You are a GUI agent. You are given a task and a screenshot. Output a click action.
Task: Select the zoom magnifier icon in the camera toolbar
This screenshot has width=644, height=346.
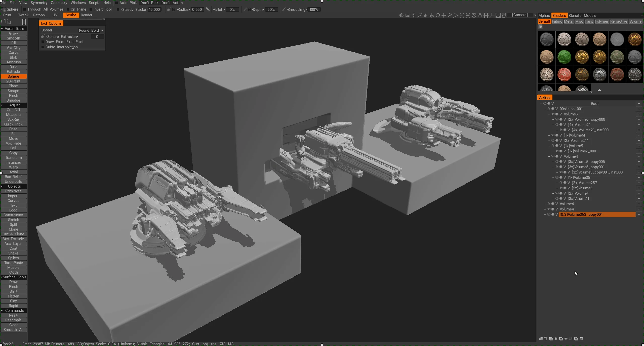(450, 16)
